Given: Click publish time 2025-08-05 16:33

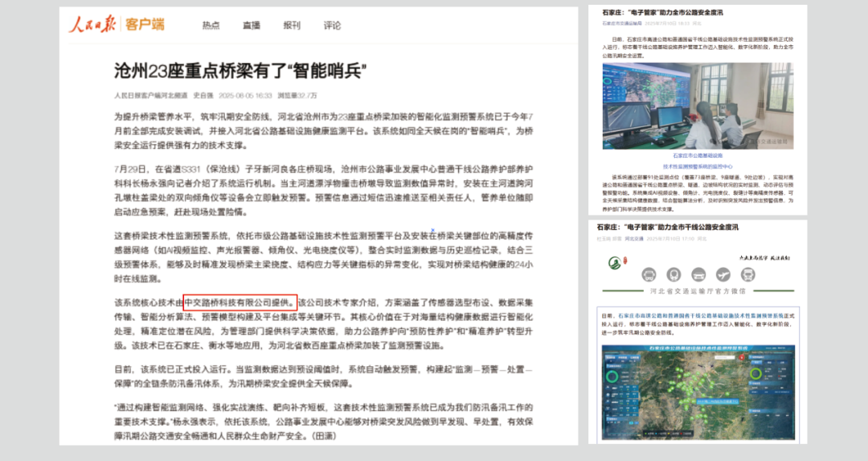Looking at the screenshot, I should [x=245, y=95].
